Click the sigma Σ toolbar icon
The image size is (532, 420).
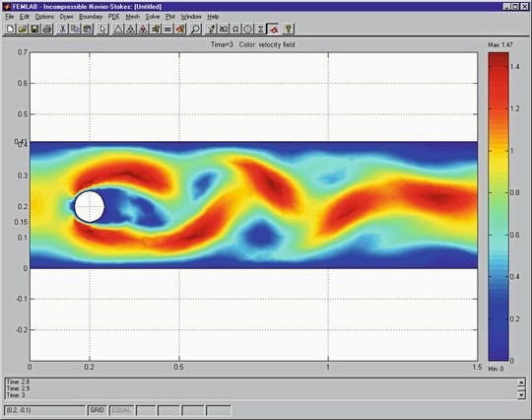coord(260,29)
